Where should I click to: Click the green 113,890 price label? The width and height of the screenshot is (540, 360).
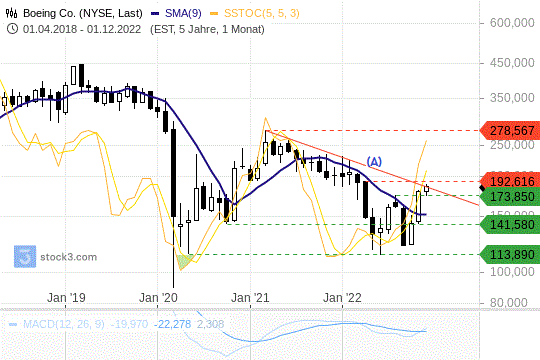[510, 255]
